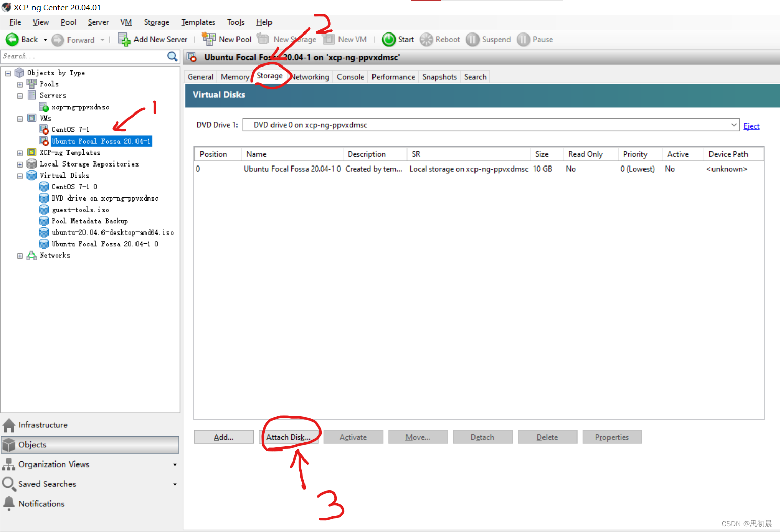780x532 pixels.
Task: Click the Add... button
Action: (x=224, y=437)
